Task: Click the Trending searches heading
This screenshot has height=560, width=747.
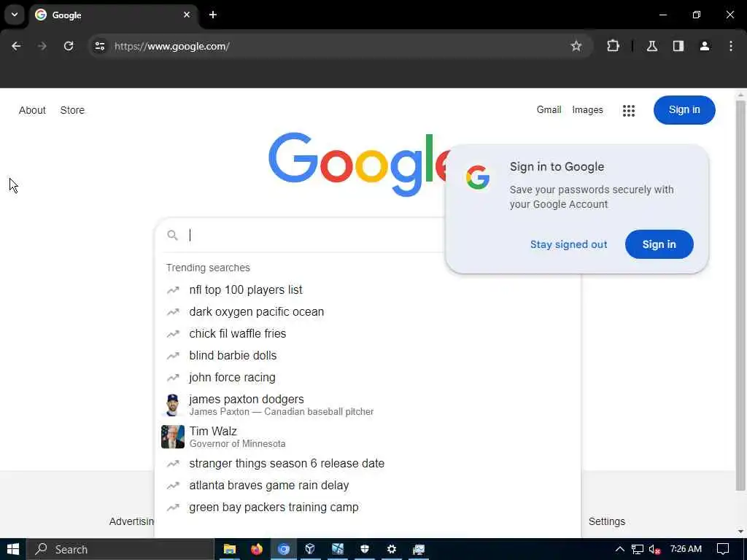Action: click(x=208, y=268)
